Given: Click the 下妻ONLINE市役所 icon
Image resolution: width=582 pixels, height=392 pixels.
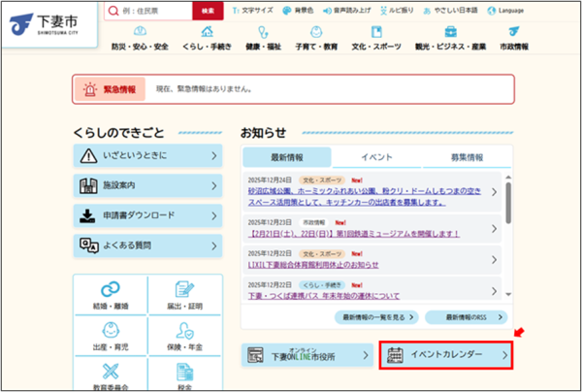Looking at the screenshot, I should click(258, 356).
